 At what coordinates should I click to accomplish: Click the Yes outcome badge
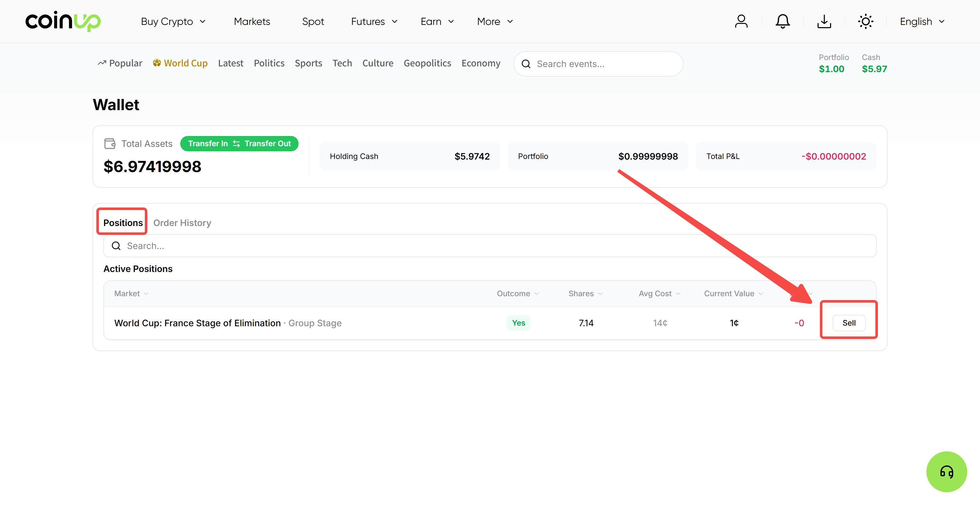tap(518, 323)
